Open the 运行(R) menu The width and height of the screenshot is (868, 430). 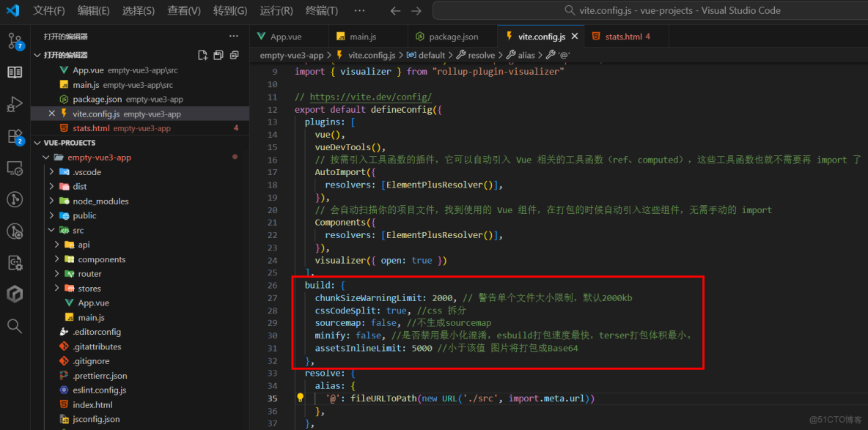coord(276,10)
